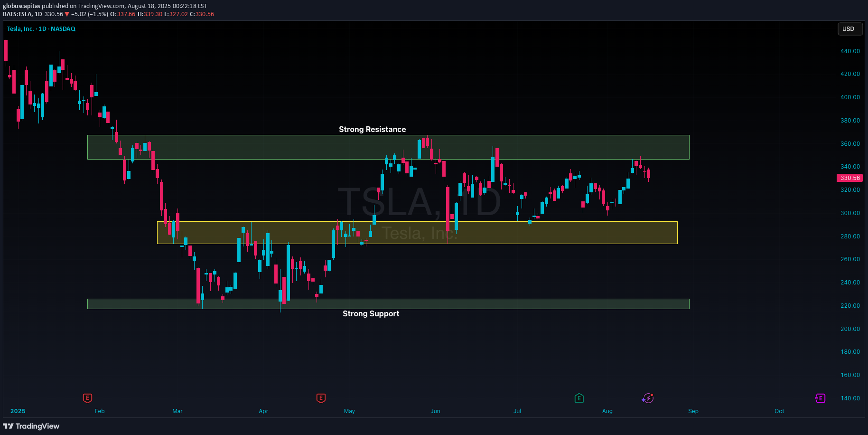Click the Mar label on time axis
The image size is (868, 435).
177,411
